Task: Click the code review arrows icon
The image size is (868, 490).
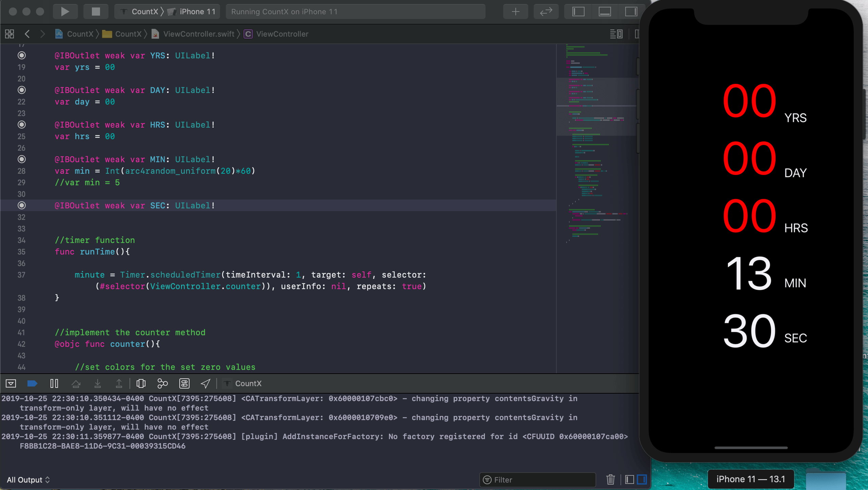Action: pyautogui.click(x=546, y=12)
